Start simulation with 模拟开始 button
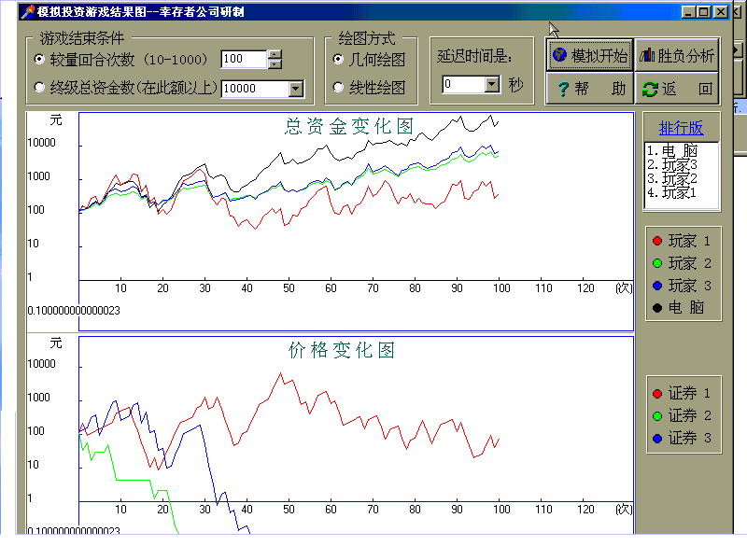 [x=590, y=55]
